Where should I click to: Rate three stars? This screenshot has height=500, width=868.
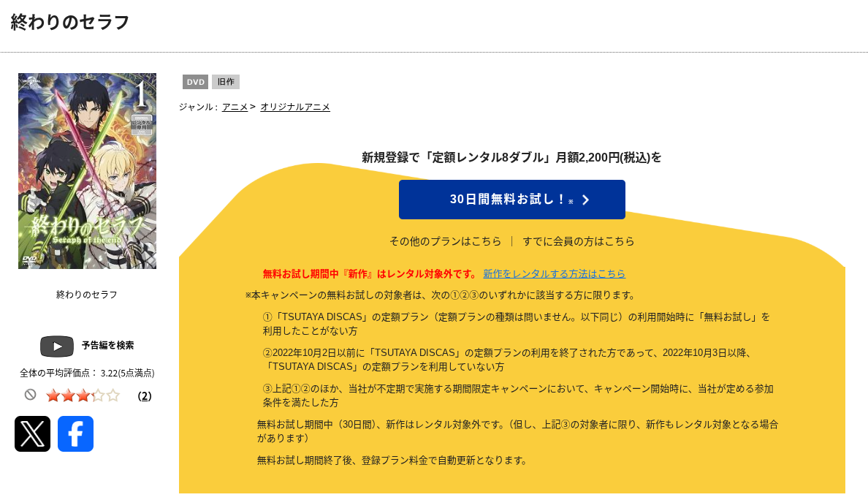coord(83,395)
